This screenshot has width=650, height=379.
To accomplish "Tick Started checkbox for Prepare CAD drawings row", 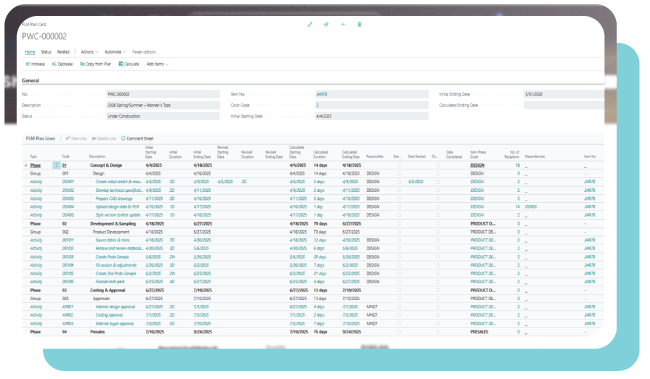I will click(399, 198).
